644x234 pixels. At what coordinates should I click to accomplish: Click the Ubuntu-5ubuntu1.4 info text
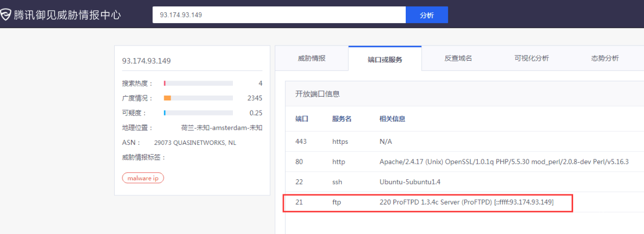point(410,182)
